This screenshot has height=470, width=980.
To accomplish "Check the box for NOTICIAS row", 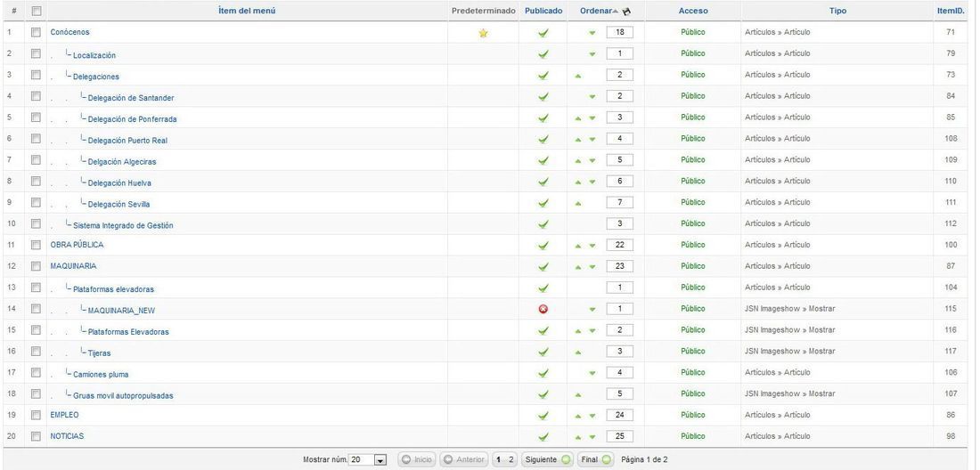I will click(x=37, y=435).
